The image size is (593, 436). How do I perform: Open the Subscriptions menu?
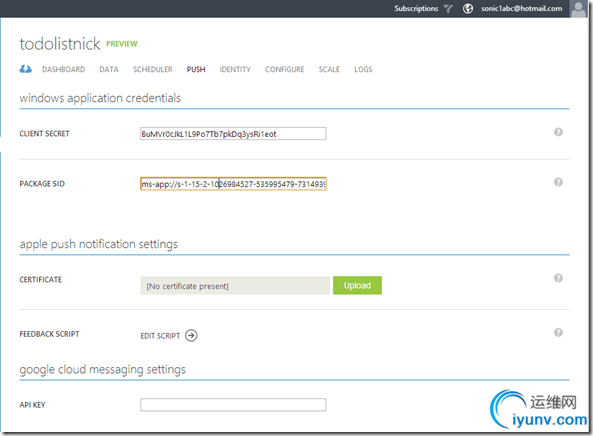[x=416, y=8]
